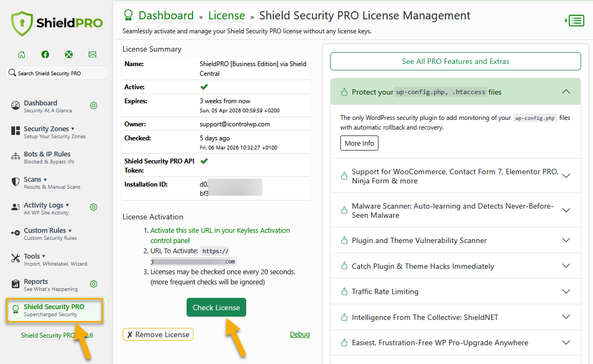Expand the Activity Logs menu
Screen dimensions: 593x364
click(46, 205)
